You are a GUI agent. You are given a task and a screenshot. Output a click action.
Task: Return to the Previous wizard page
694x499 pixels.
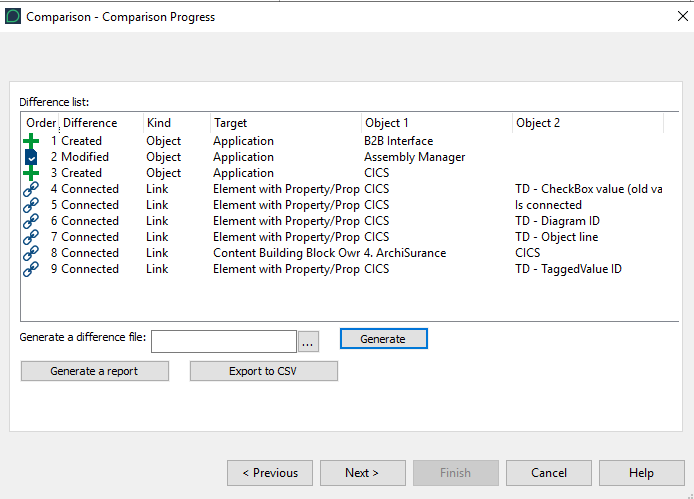[270, 473]
